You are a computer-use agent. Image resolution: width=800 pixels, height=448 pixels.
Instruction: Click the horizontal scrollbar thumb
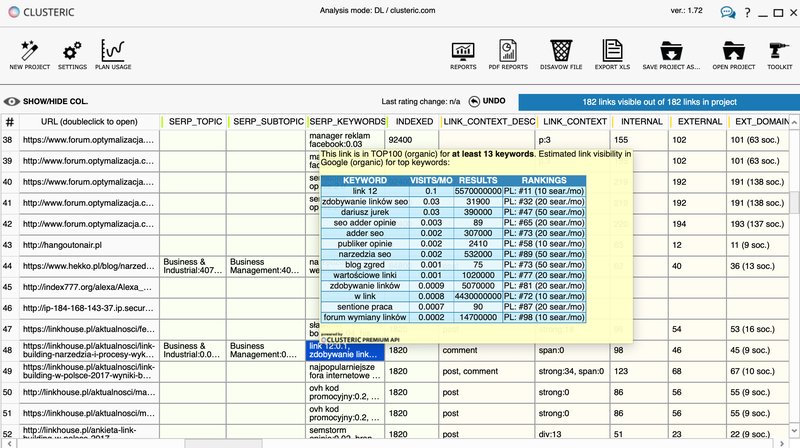[x=223, y=443]
